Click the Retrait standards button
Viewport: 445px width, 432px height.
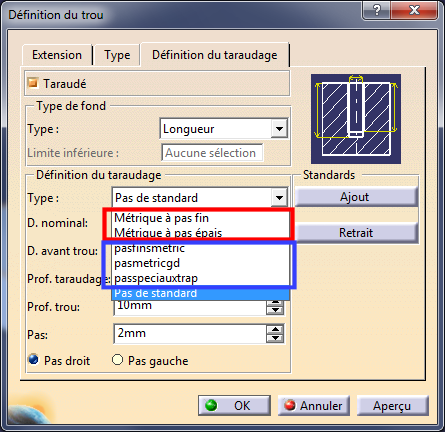(356, 233)
